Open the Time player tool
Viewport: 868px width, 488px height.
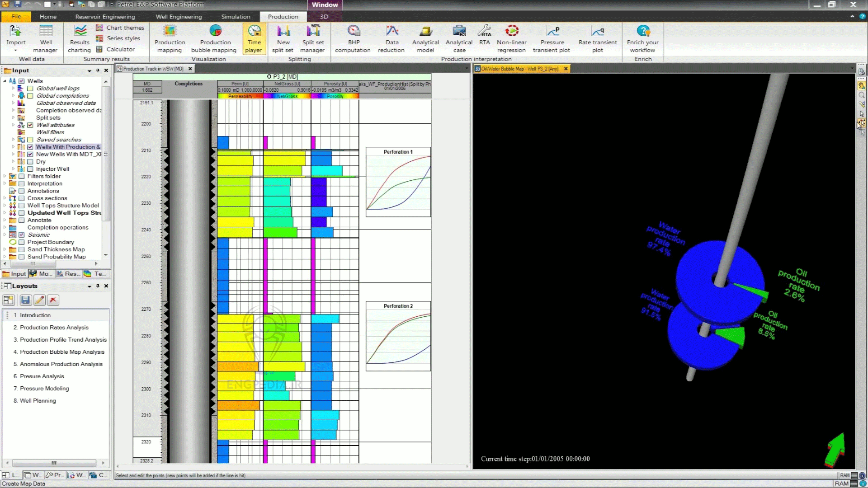pos(254,38)
